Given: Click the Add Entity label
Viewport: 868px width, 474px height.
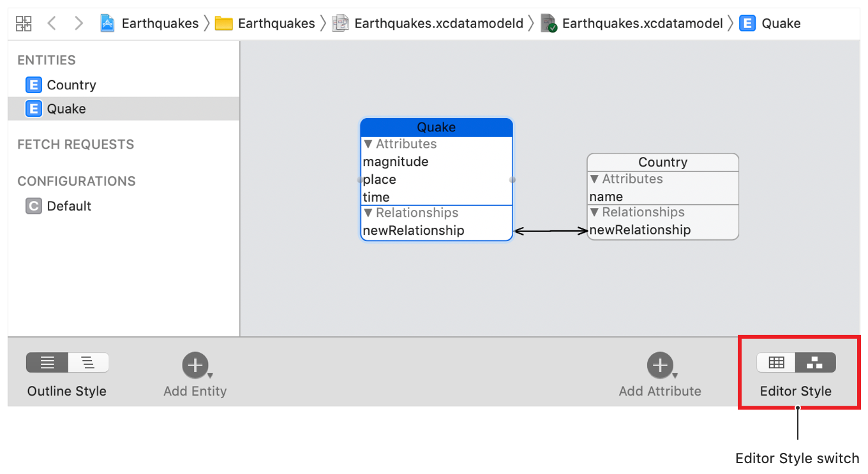Looking at the screenshot, I should pos(195,391).
